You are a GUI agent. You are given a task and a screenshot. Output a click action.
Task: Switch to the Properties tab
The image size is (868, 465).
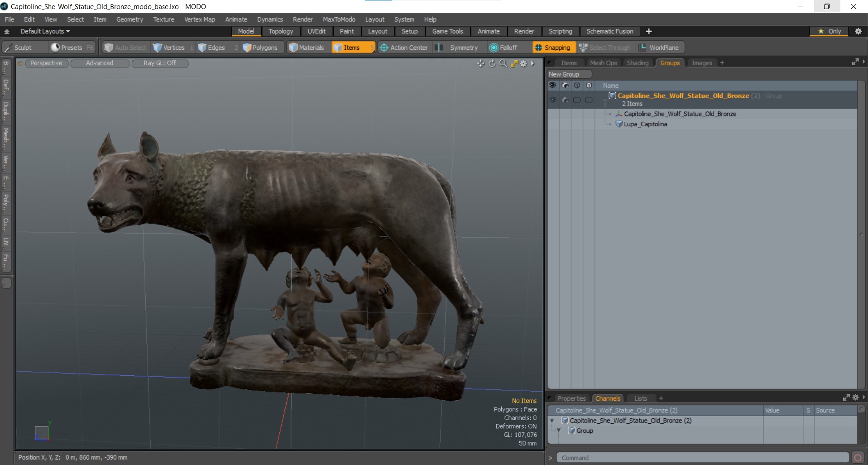click(572, 398)
